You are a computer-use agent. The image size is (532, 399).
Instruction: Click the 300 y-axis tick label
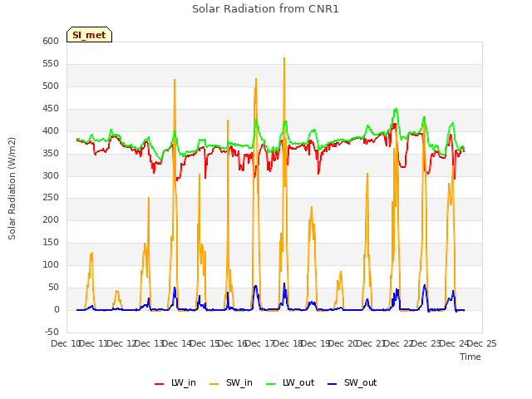51,175
